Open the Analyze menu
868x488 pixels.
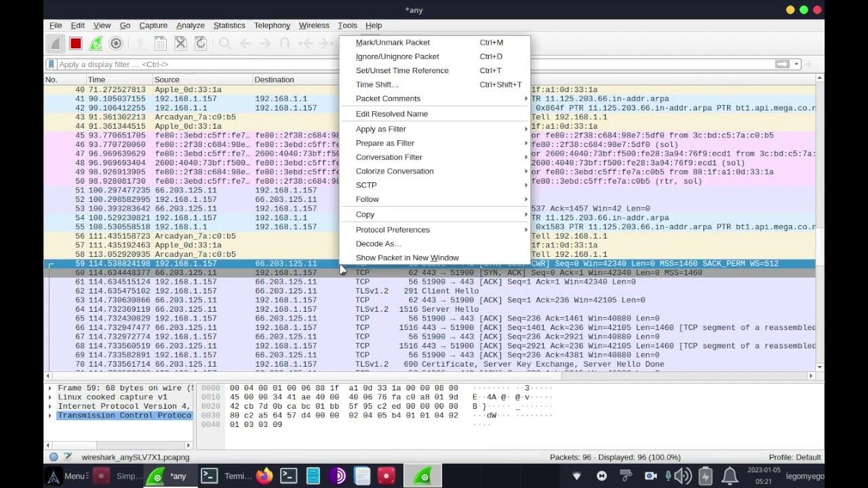(x=191, y=25)
